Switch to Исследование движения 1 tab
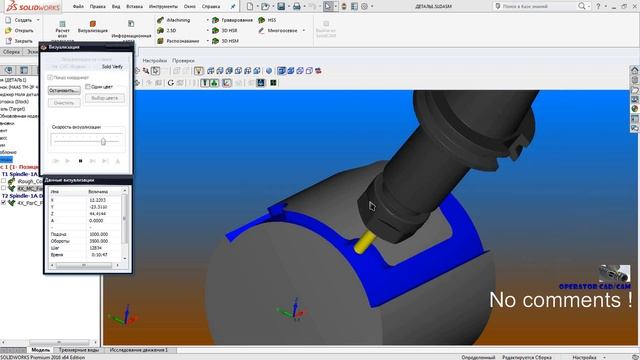This screenshot has height=360, width=640. tap(139, 350)
